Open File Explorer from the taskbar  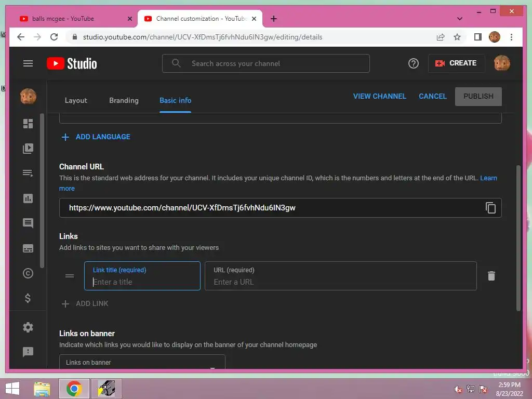[42, 389]
